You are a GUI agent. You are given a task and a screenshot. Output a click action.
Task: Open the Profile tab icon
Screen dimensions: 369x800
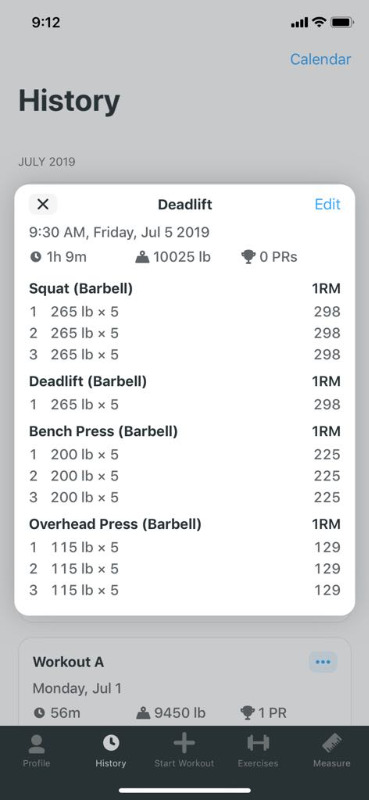coord(36,743)
